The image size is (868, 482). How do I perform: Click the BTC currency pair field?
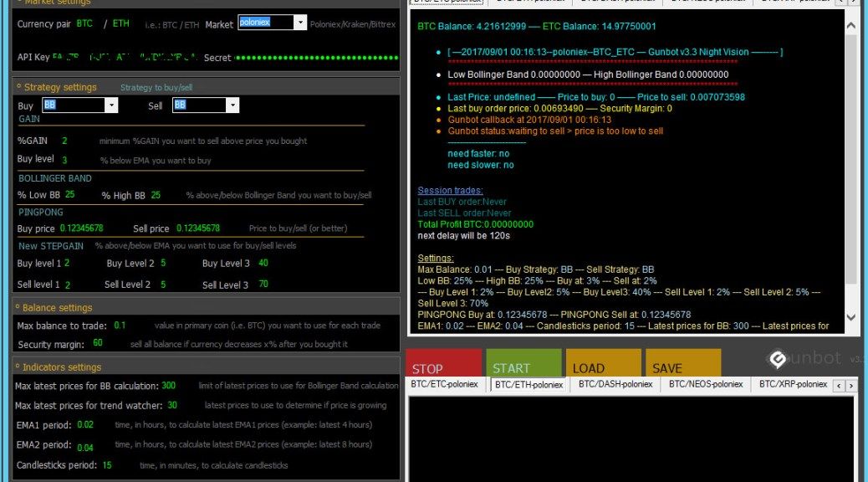tap(84, 23)
